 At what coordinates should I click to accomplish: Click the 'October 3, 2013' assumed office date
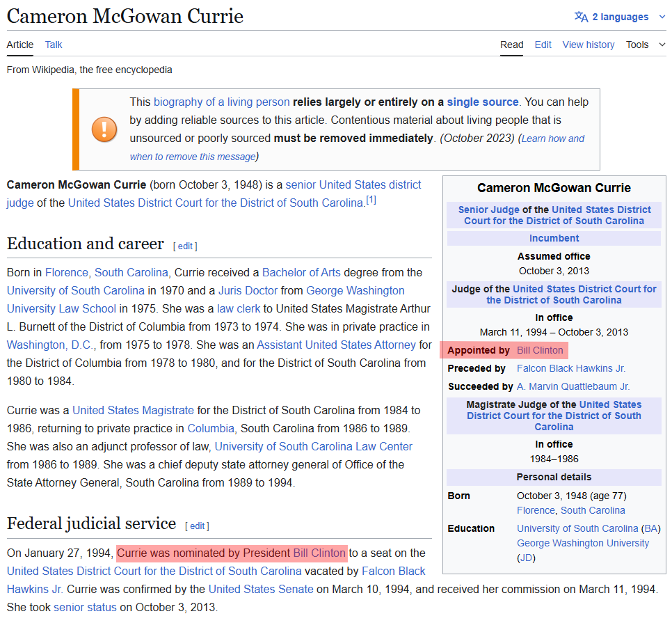pyautogui.click(x=554, y=271)
